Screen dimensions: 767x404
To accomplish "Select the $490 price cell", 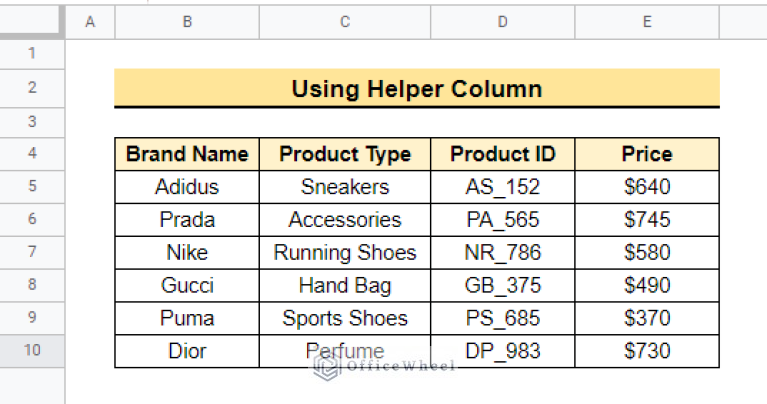I will point(647,285).
